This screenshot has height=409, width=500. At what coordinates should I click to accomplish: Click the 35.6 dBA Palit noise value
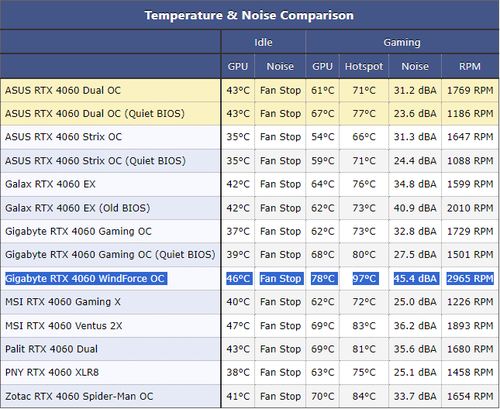tap(415, 349)
